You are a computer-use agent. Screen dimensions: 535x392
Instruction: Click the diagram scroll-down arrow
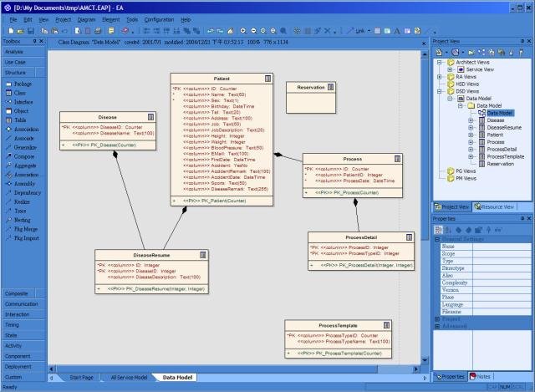[x=425, y=360]
